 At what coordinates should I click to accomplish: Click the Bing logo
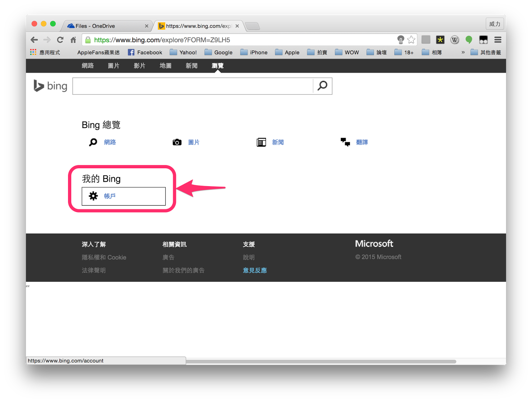[50, 86]
